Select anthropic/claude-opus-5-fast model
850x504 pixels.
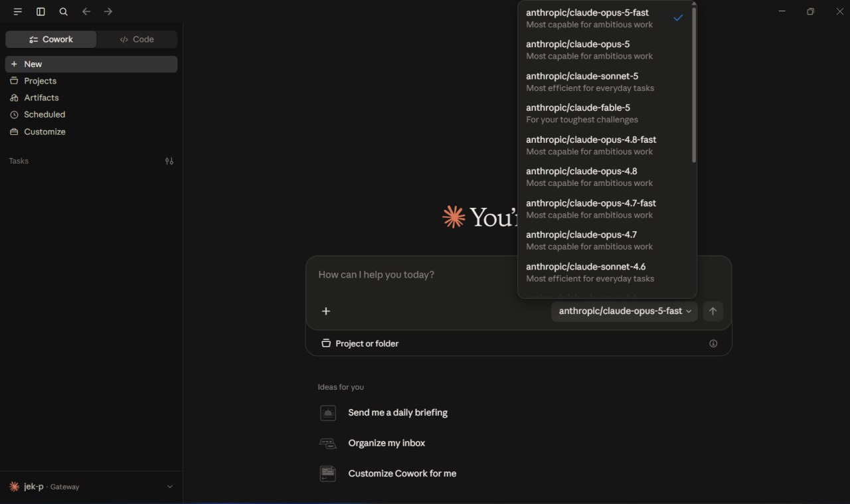tap(604, 18)
